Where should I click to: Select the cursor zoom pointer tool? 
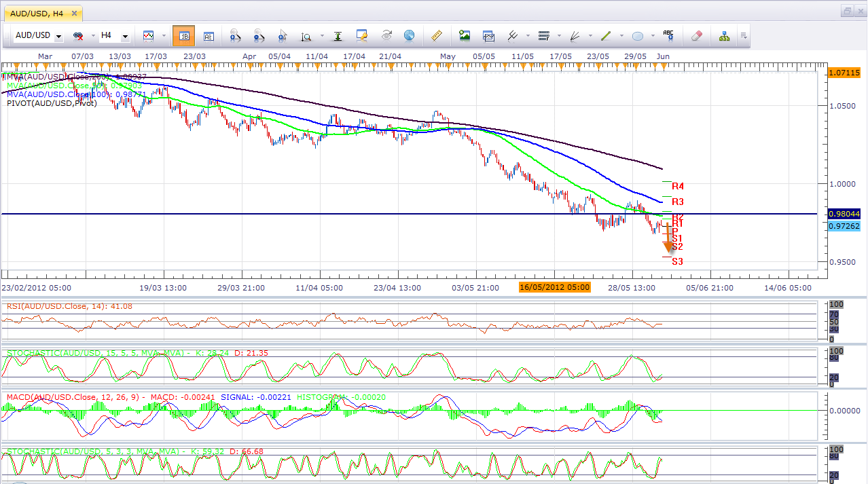point(283,35)
